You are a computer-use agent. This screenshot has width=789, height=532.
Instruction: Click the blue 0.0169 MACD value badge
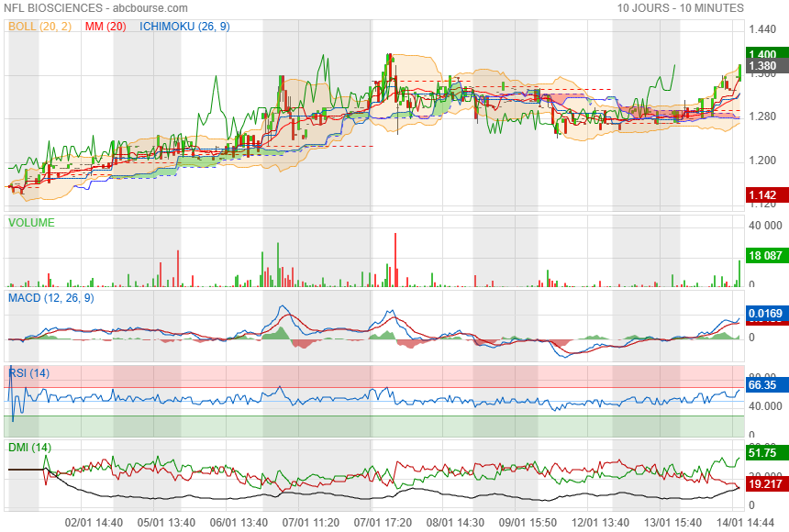click(764, 315)
